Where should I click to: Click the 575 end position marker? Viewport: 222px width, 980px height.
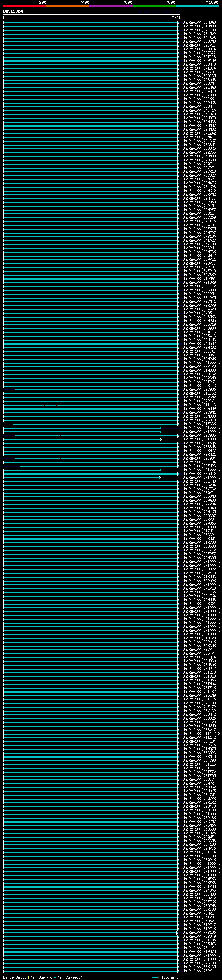175,17
